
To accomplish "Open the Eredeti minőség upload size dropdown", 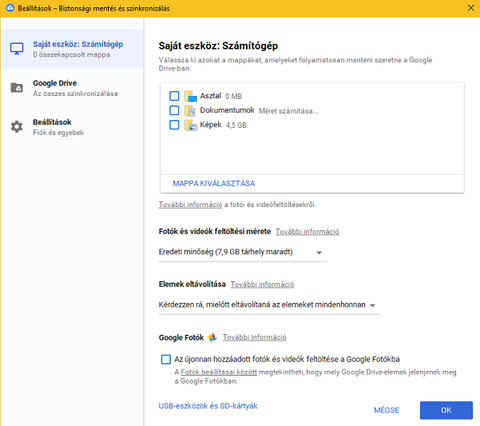I will [x=242, y=252].
